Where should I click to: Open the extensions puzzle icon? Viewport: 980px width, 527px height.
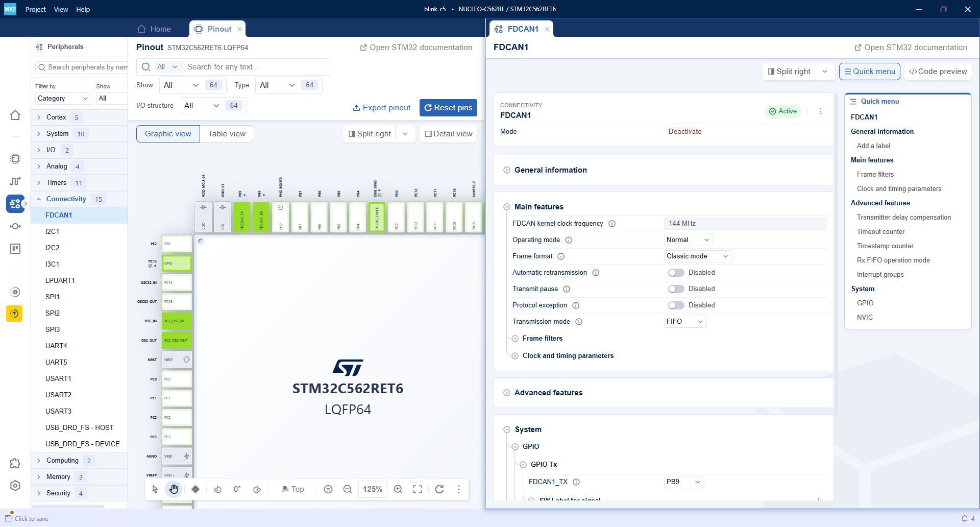[15, 463]
